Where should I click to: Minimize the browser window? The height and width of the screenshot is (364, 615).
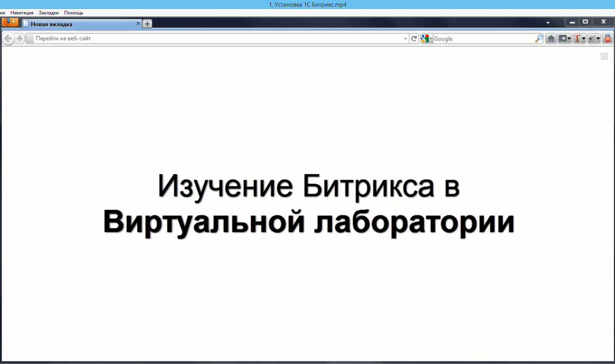[x=572, y=22]
